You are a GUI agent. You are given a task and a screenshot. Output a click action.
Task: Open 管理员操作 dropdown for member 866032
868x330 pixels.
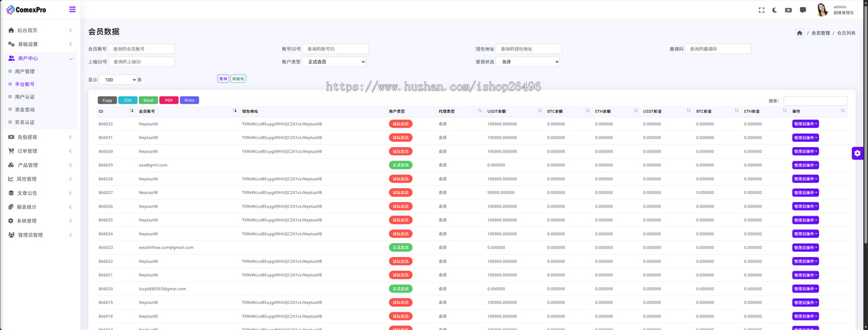tap(805, 124)
